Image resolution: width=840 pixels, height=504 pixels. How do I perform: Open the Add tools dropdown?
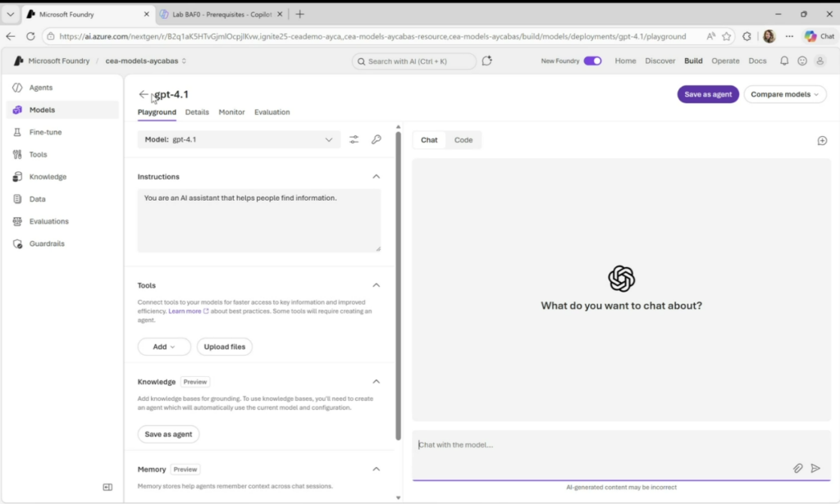tap(164, 347)
